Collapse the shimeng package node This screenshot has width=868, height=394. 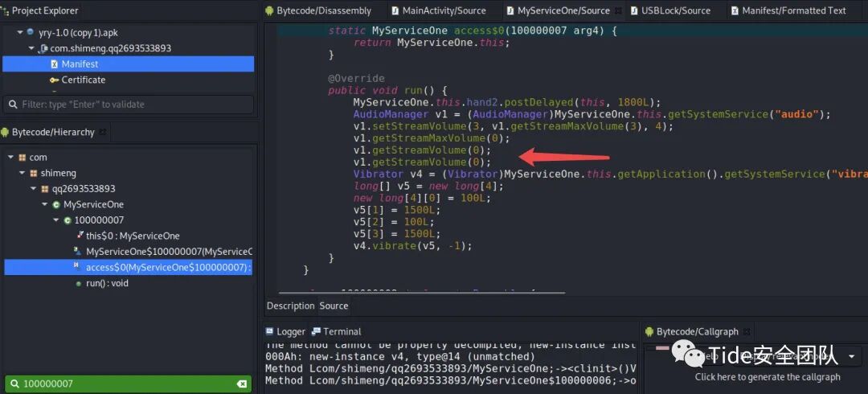coord(23,173)
